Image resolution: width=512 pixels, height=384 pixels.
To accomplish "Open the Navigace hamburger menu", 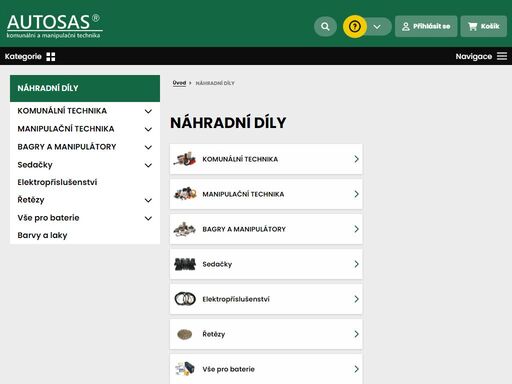I will point(481,56).
